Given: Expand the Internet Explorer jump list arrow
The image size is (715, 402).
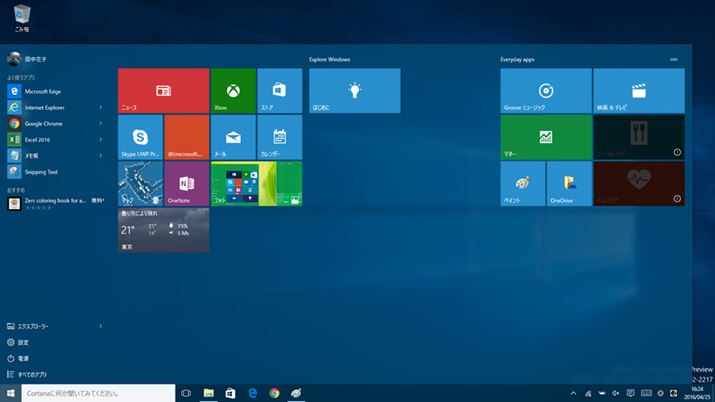Looking at the screenshot, I should coord(101,106).
